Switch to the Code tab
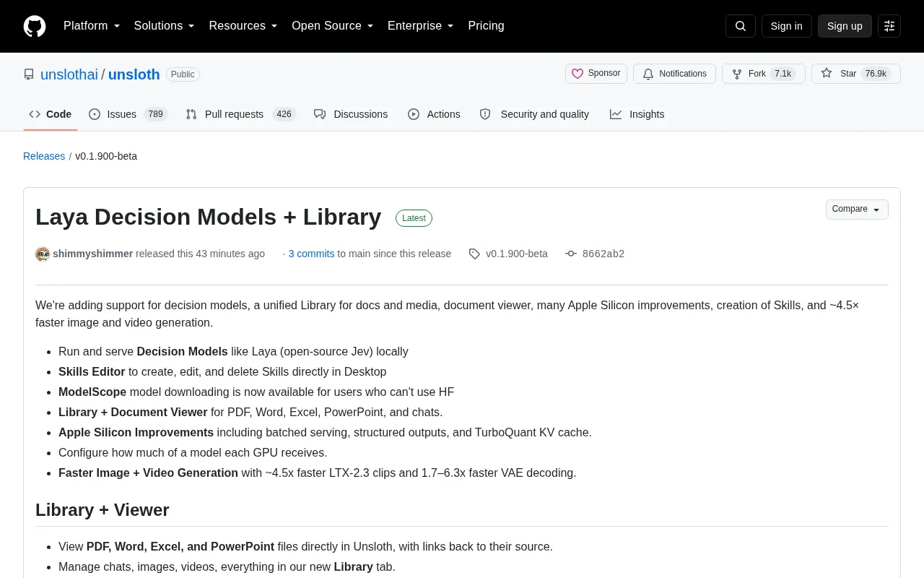 click(x=51, y=114)
